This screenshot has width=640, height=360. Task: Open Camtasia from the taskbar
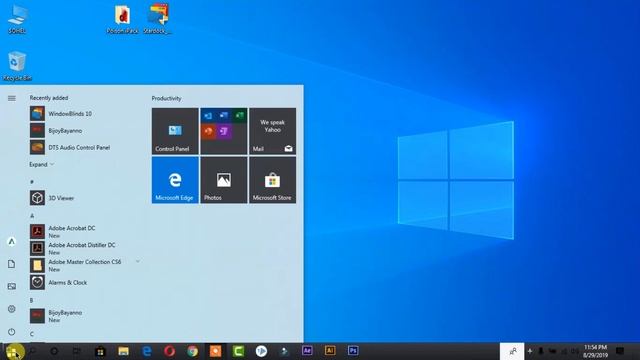(x=238, y=351)
